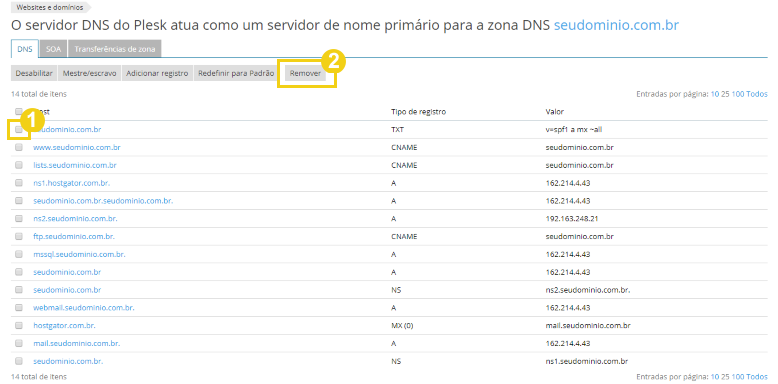Screen dimensions: 778x384
Task: Switch to the SOA tab
Action: tap(53, 49)
